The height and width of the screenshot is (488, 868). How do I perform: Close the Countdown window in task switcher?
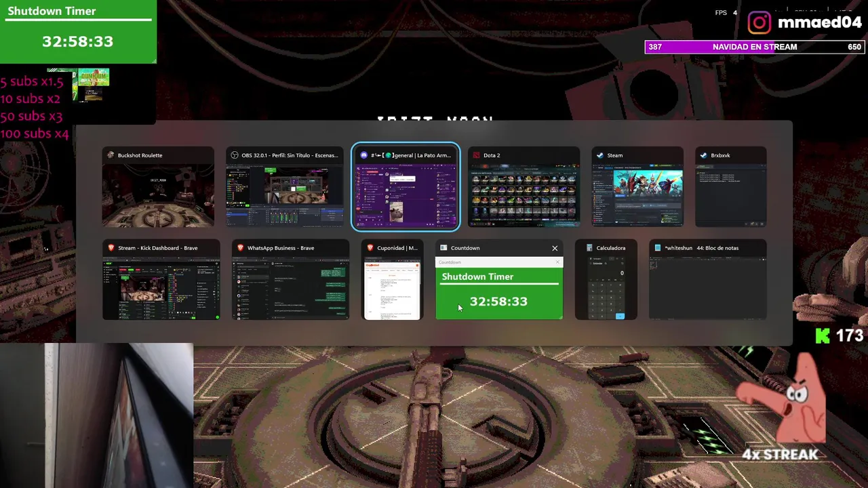pyautogui.click(x=555, y=248)
